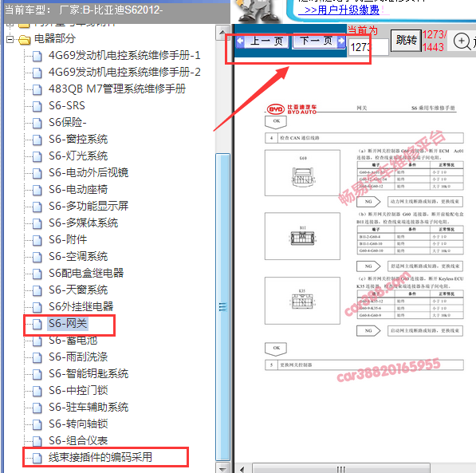Open S6配电盒继电器 document
The width and height of the screenshot is (476, 473).
(86, 273)
